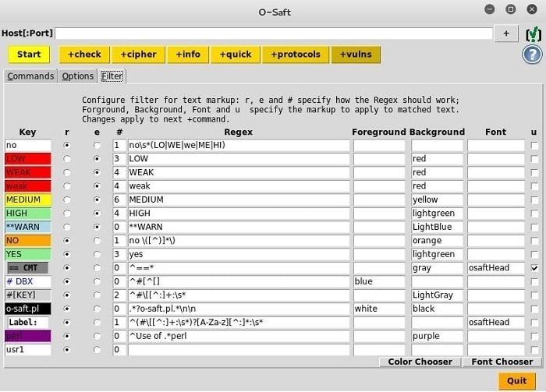
Task: Click the yellow Start button
Action: [x=29, y=55]
